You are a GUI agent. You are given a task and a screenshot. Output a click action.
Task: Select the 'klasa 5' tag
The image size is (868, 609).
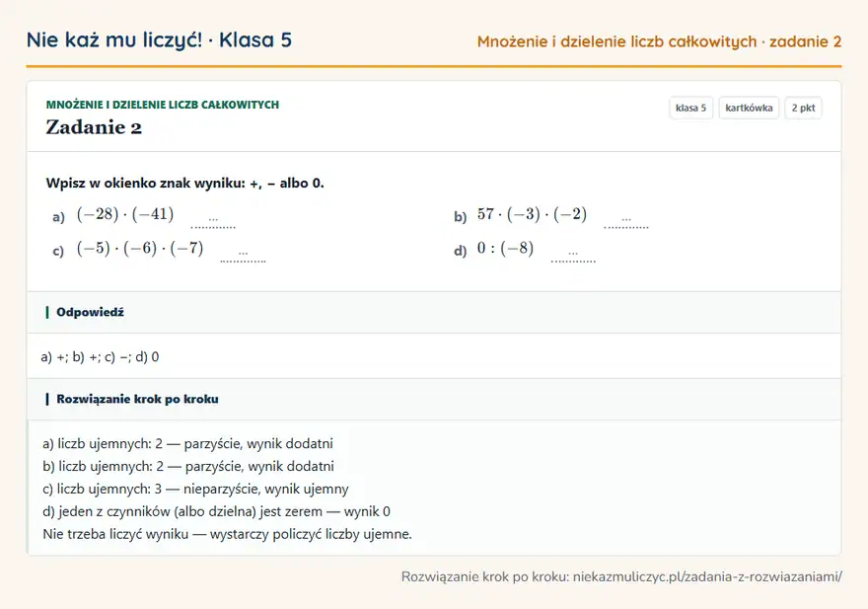(x=690, y=108)
